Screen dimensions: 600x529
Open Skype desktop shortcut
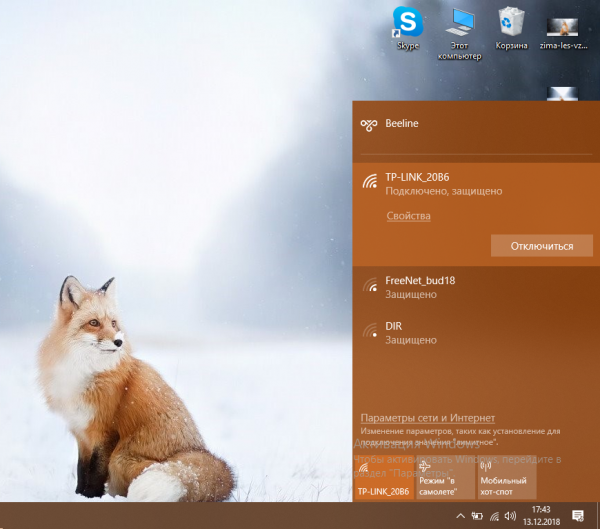(407, 25)
